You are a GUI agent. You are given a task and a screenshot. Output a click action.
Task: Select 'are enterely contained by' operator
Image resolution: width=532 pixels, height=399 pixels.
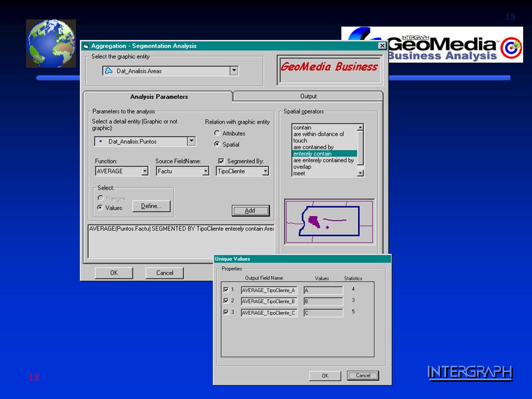coord(325,160)
